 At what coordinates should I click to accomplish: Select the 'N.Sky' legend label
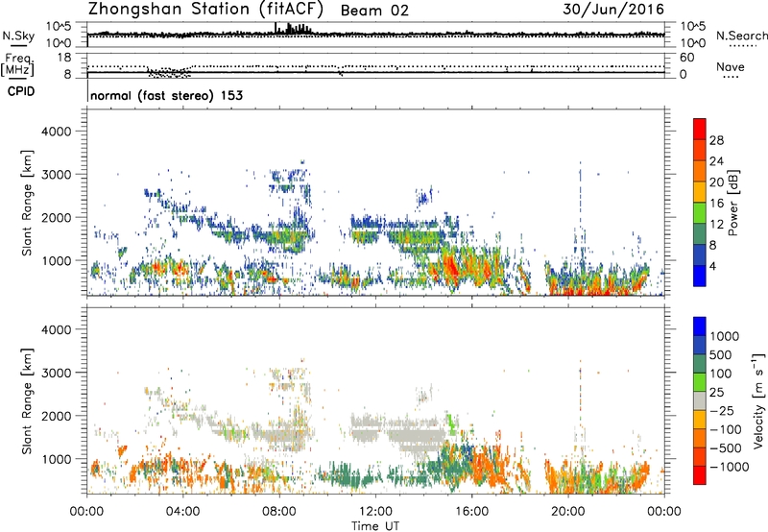tap(18, 36)
